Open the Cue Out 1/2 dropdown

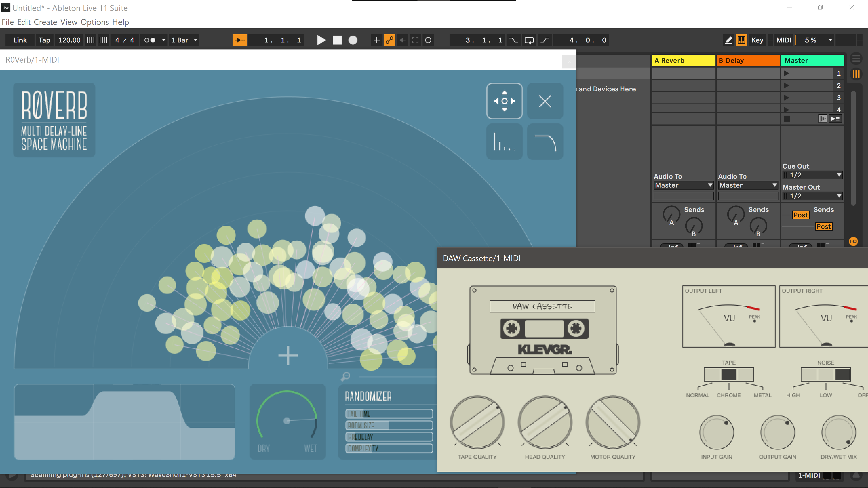click(812, 175)
